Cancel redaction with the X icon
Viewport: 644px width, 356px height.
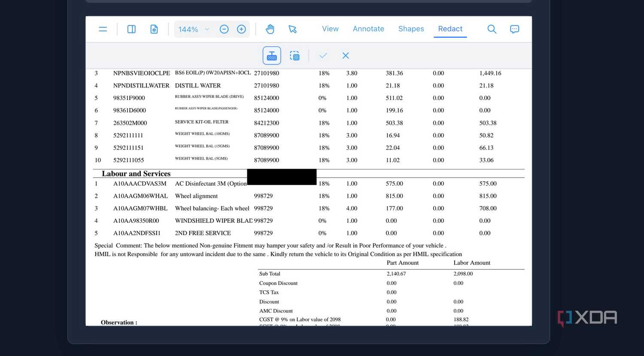pos(346,56)
